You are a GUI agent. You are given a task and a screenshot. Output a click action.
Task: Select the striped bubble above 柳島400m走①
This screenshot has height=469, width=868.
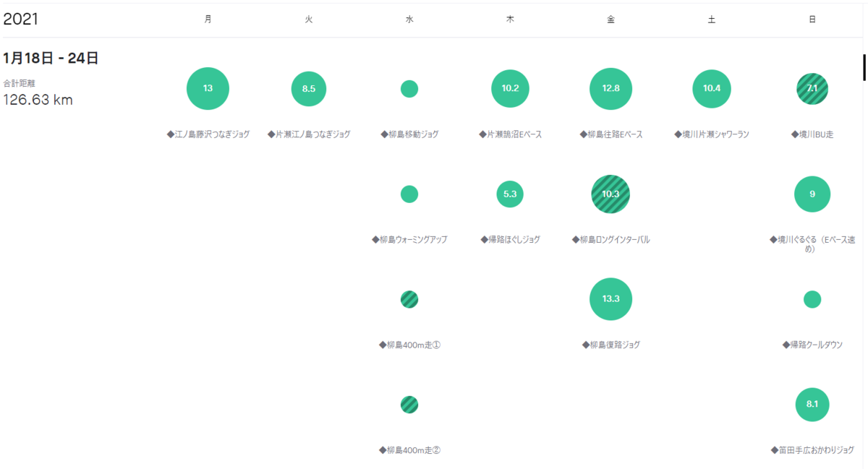[409, 299]
